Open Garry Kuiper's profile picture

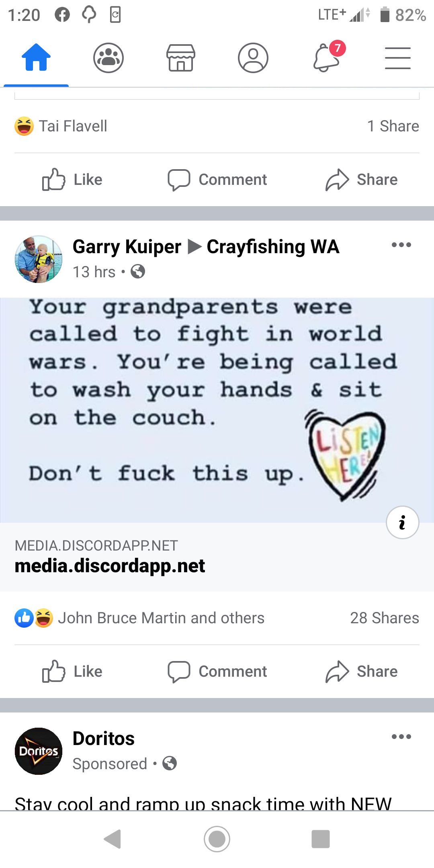[x=39, y=259]
